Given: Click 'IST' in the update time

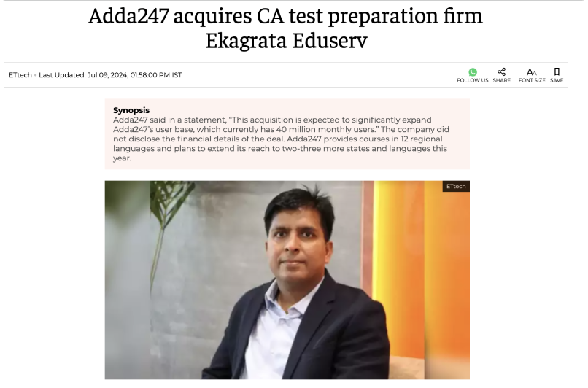Looking at the screenshot, I should click(x=177, y=75).
